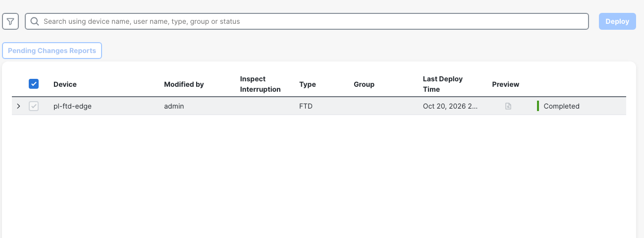Click the Last Deploy Time header

[443, 84]
